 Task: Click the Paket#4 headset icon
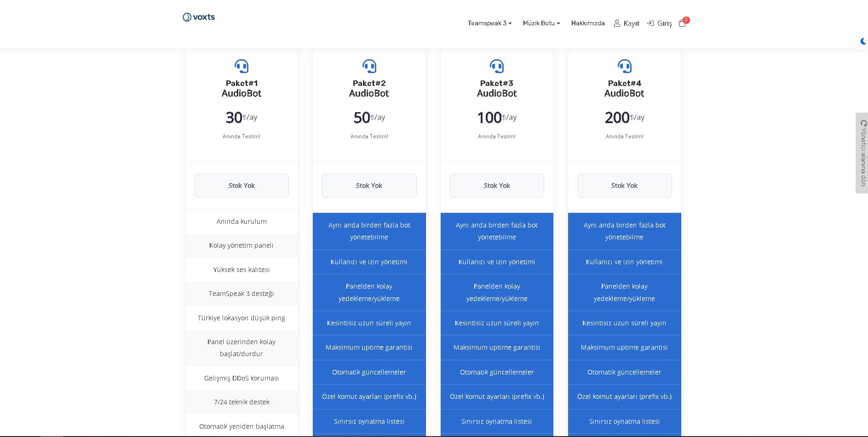tap(624, 66)
